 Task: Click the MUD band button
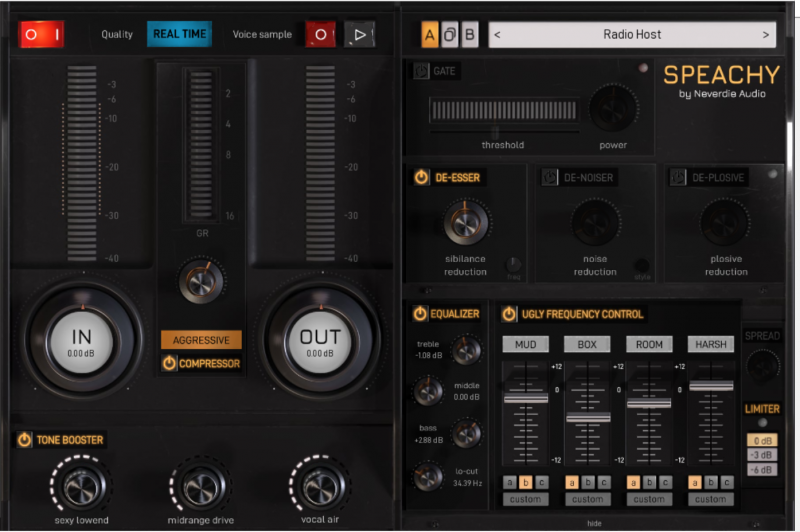pos(526,344)
